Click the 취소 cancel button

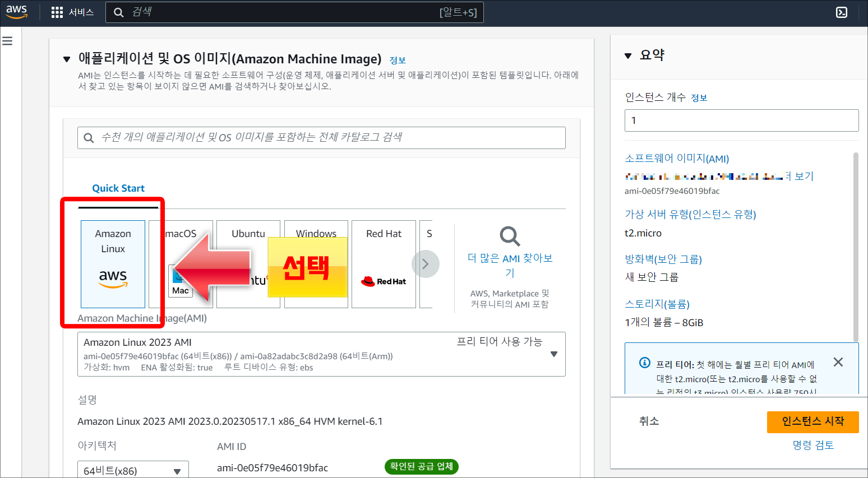pos(649,421)
